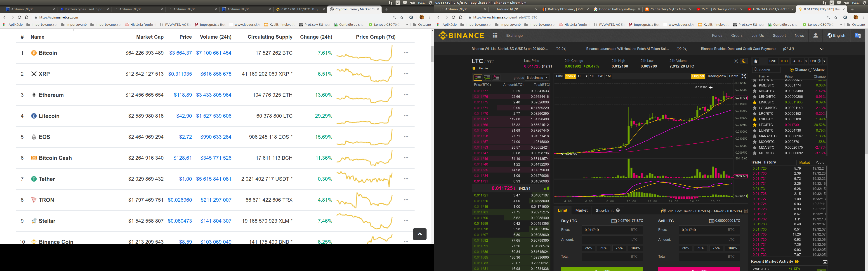Switch to the Stop-Limit order tab

click(604, 210)
